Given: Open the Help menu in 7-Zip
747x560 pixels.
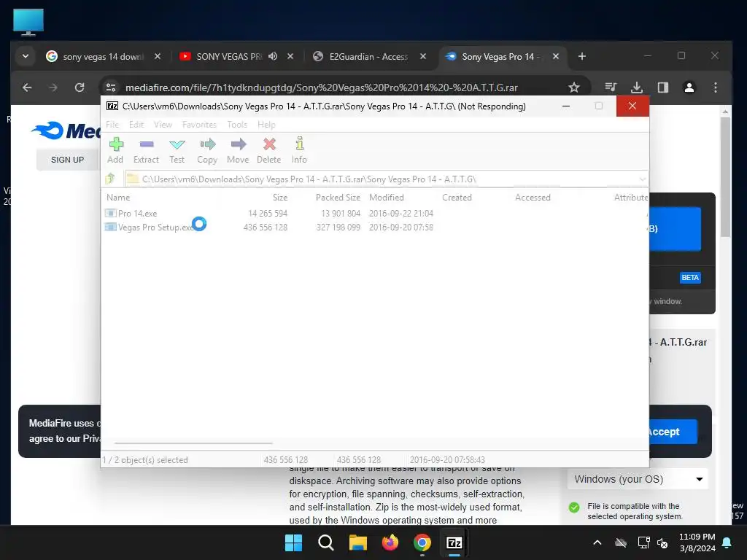Looking at the screenshot, I should 266,125.
